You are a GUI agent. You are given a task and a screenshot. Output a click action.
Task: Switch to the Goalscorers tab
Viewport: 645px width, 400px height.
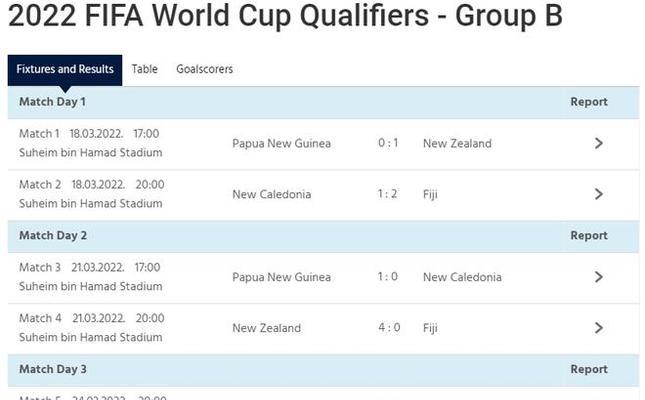coord(204,69)
